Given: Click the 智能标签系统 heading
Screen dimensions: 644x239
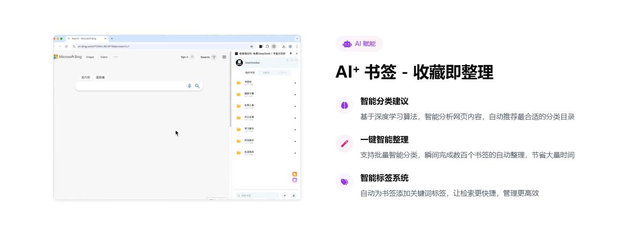Looking at the screenshot, I should (384, 178).
